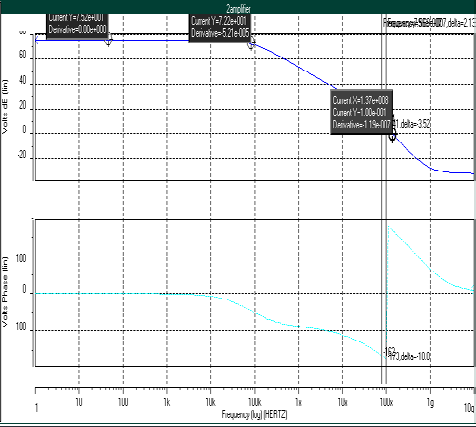This screenshot has width=476, height=427.
Task: Click the tooltip showing Current X=1.37e+008
Action: tap(361, 112)
